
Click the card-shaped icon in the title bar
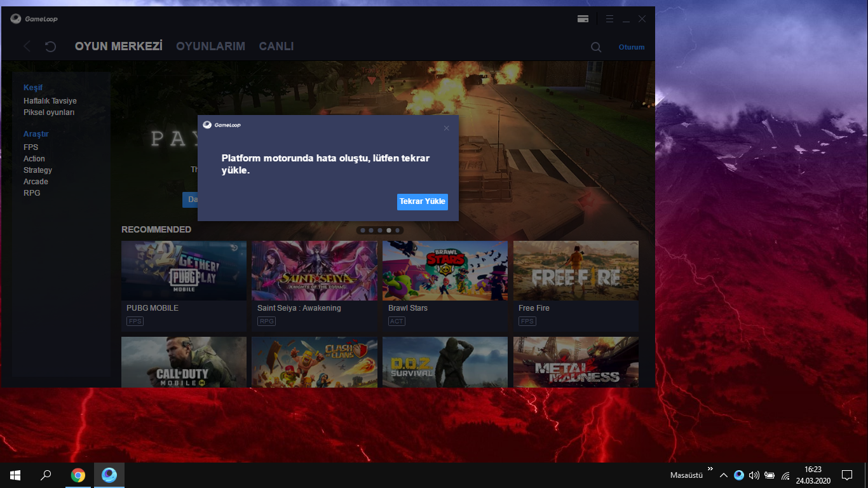click(583, 19)
